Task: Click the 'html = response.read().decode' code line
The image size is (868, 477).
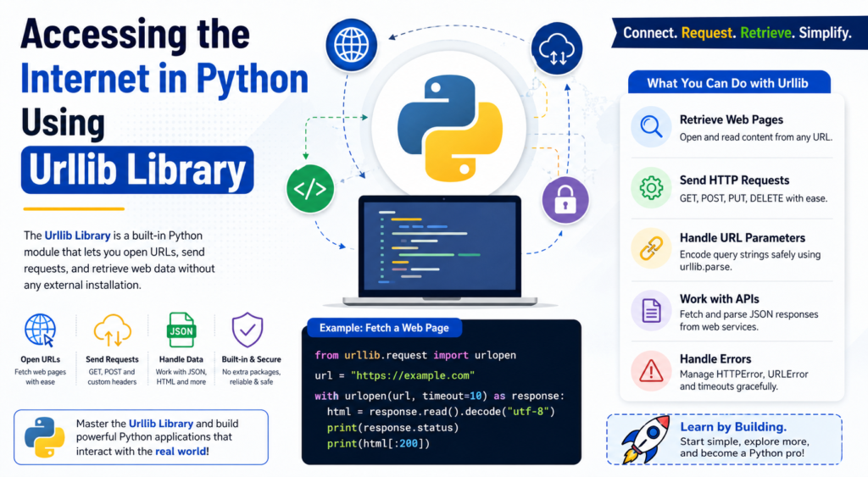Action: tap(441, 412)
